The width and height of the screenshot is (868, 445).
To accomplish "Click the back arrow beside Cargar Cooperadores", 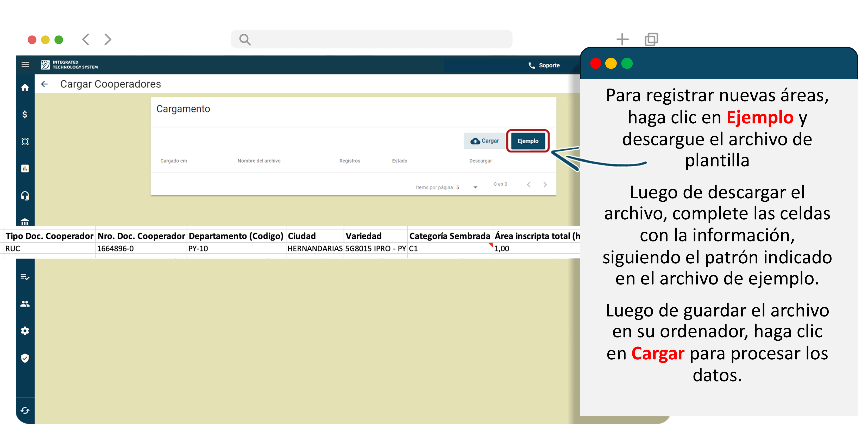I will click(x=45, y=84).
